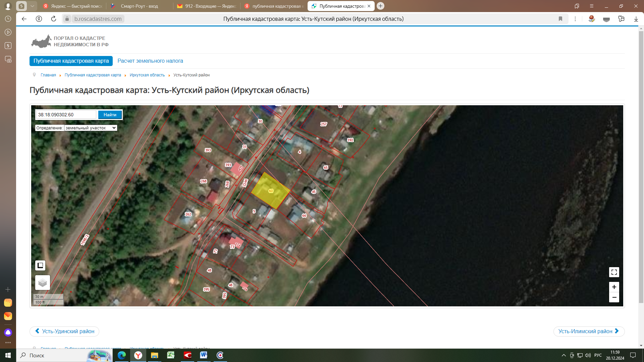Open Excel from taskbar
The height and width of the screenshot is (362, 644).
pos(171,355)
